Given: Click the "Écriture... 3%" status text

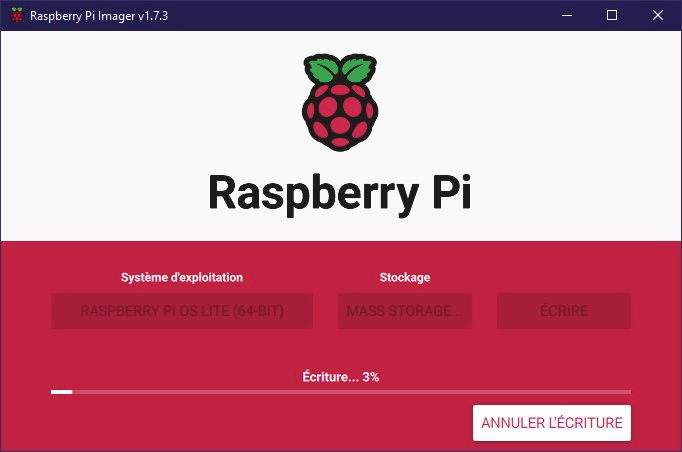Looking at the screenshot, I should click(341, 377).
